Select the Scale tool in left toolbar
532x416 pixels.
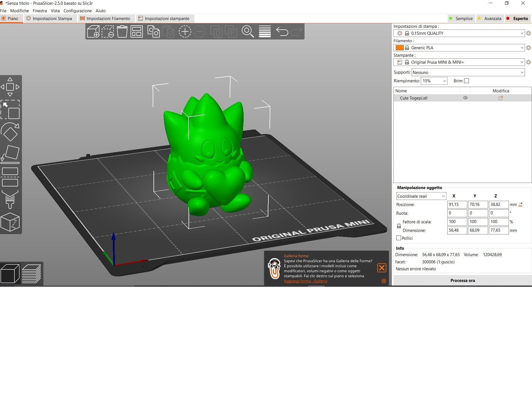10,110
